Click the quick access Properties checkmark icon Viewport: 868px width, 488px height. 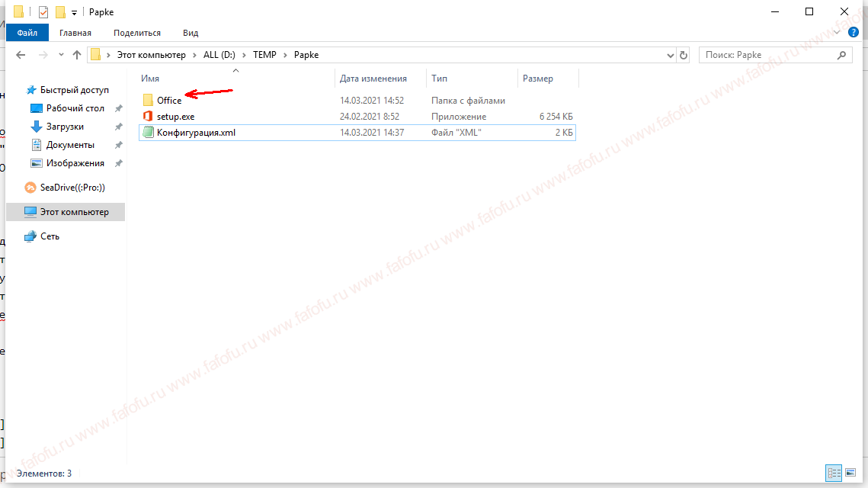(x=43, y=11)
